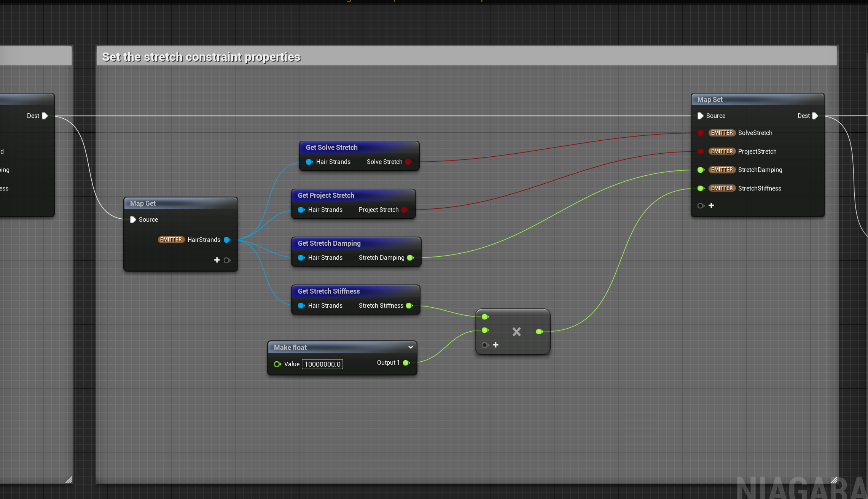
Task: Click the Make float value field 10000000.0
Action: click(322, 364)
